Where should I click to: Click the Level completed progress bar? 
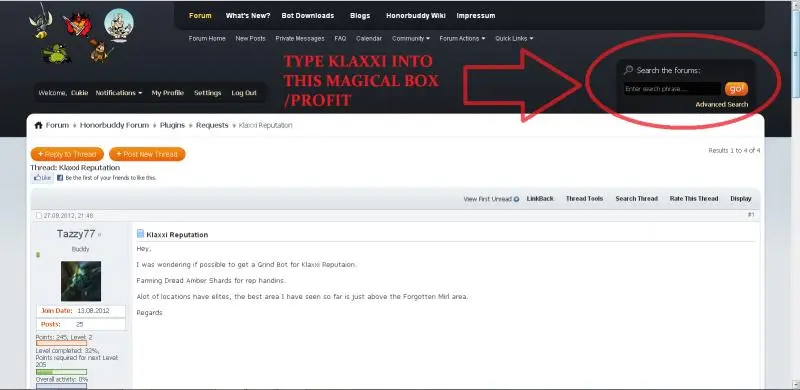61,372
